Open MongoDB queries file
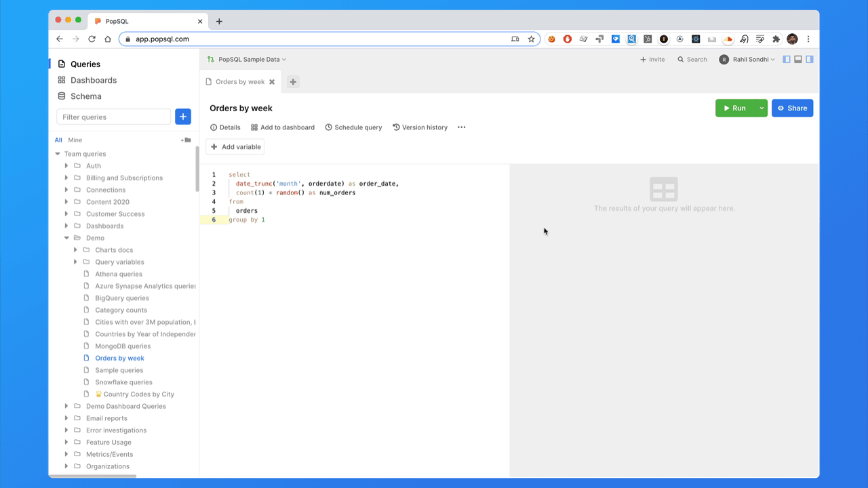Image resolution: width=868 pixels, height=488 pixels. (x=123, y=346)
